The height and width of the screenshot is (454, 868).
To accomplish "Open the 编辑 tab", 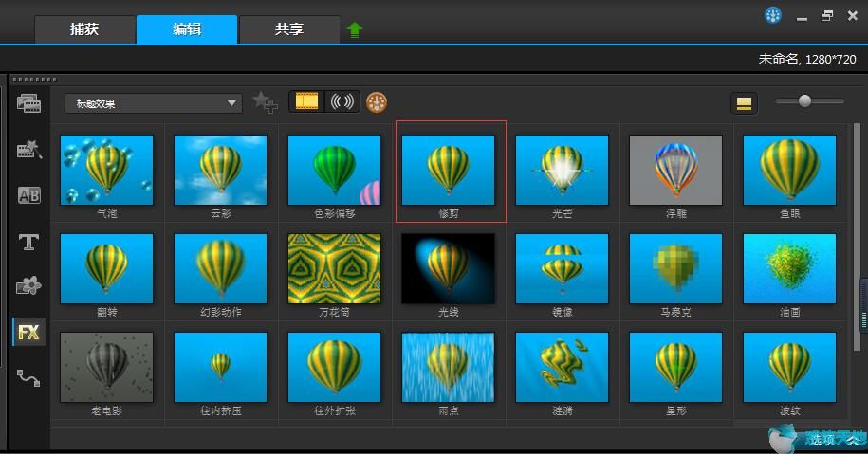I will (187, 29).
